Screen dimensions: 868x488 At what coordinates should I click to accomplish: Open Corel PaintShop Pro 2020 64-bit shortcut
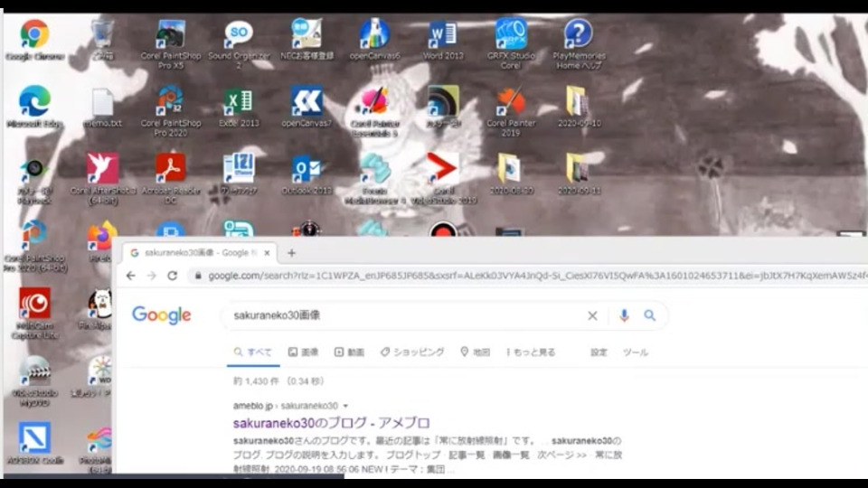tap(34, 246)
